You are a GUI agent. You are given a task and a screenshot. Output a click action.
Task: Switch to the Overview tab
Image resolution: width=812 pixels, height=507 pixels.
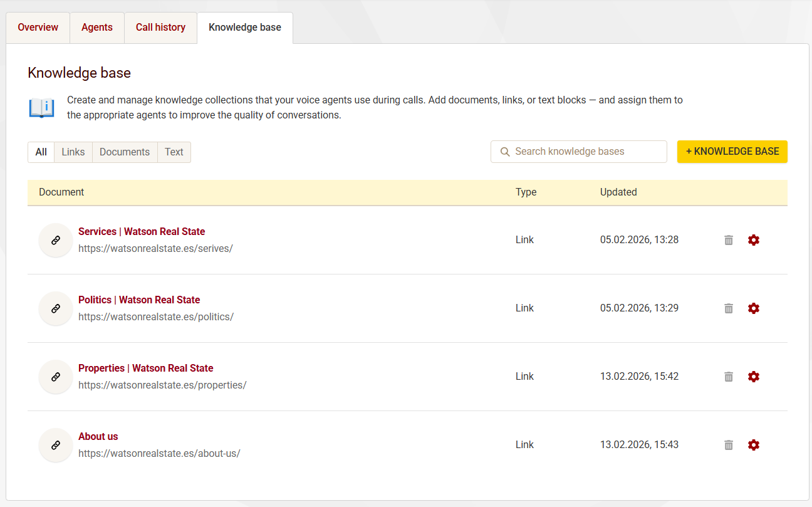click(x=38, y=28)
